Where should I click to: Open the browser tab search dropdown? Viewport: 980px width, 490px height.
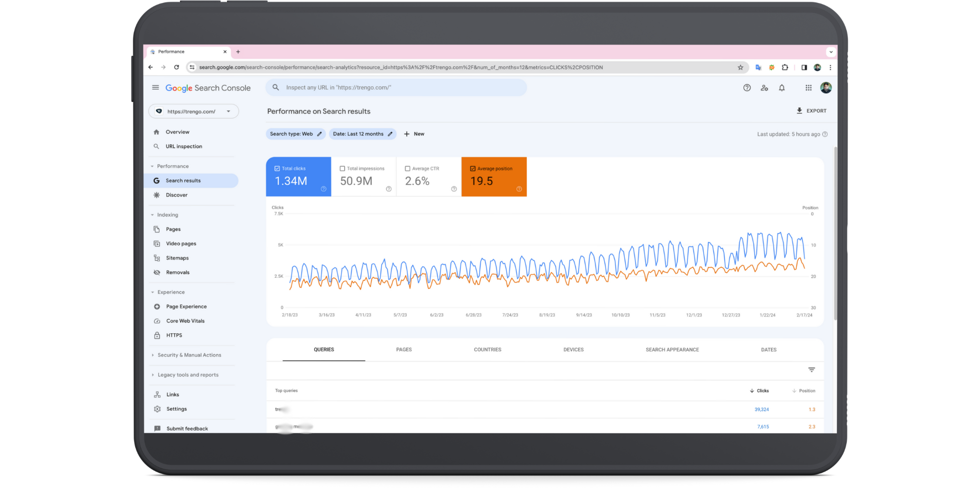click(831, 52)
